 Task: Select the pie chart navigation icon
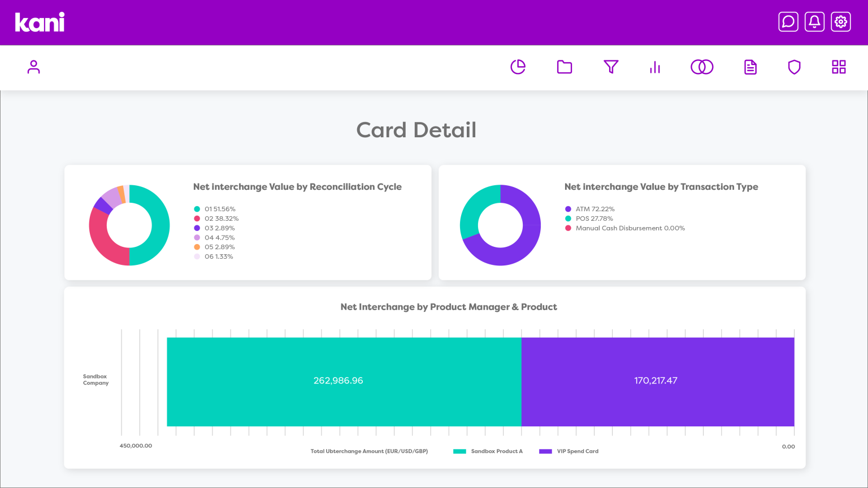pyautogui.click(x=518, y=67)
